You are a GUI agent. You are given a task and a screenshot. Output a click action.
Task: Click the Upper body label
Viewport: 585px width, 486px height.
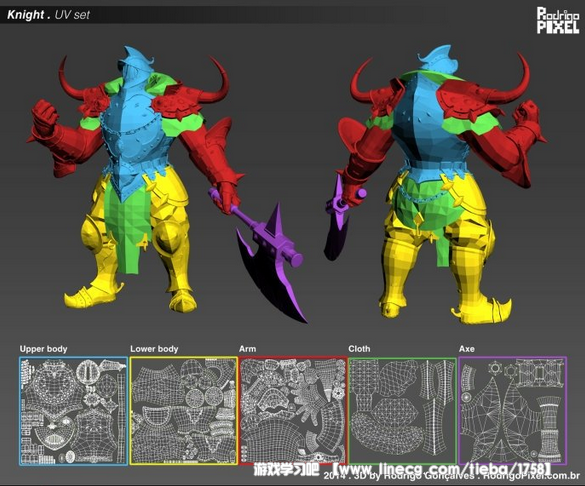[x=43, y=349]
